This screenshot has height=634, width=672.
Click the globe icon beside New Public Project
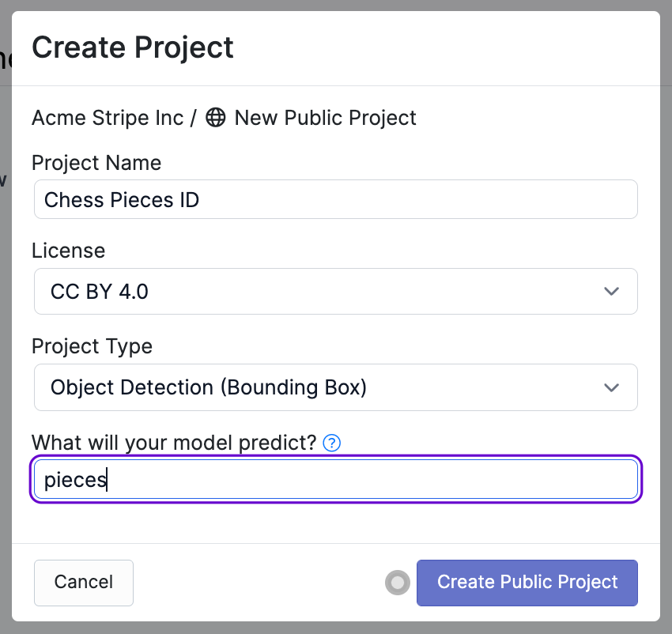[215, 118]
